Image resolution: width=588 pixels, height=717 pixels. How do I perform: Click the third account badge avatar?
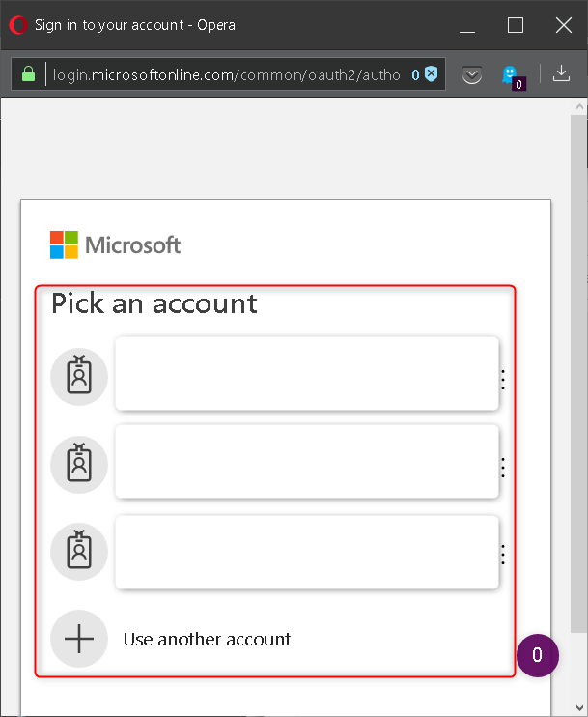(x=79, y=551)
